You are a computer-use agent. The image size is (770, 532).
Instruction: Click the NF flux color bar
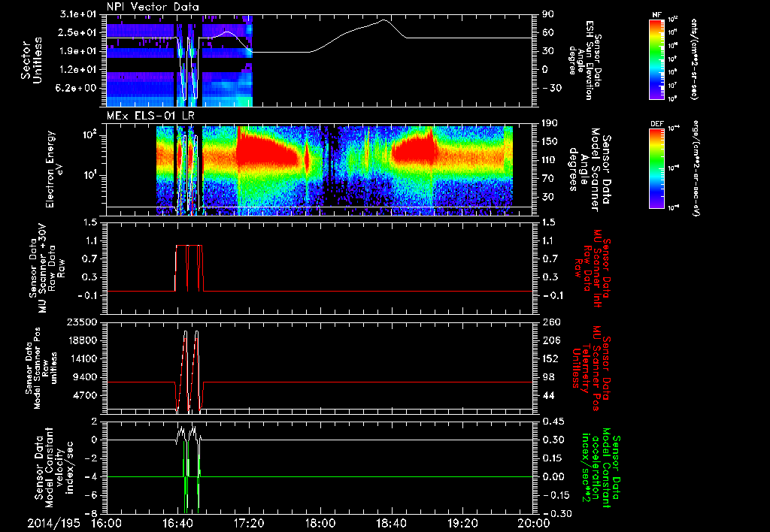(x=657, y=59)
